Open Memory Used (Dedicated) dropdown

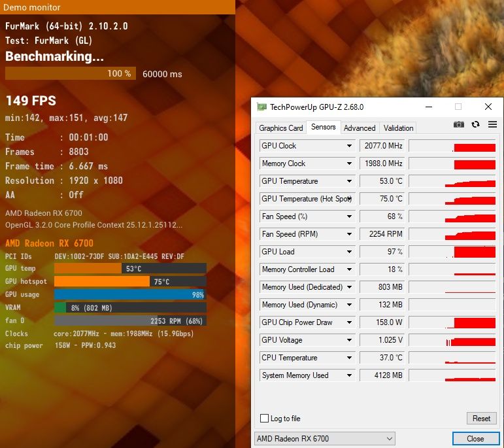tap(349, 287)
